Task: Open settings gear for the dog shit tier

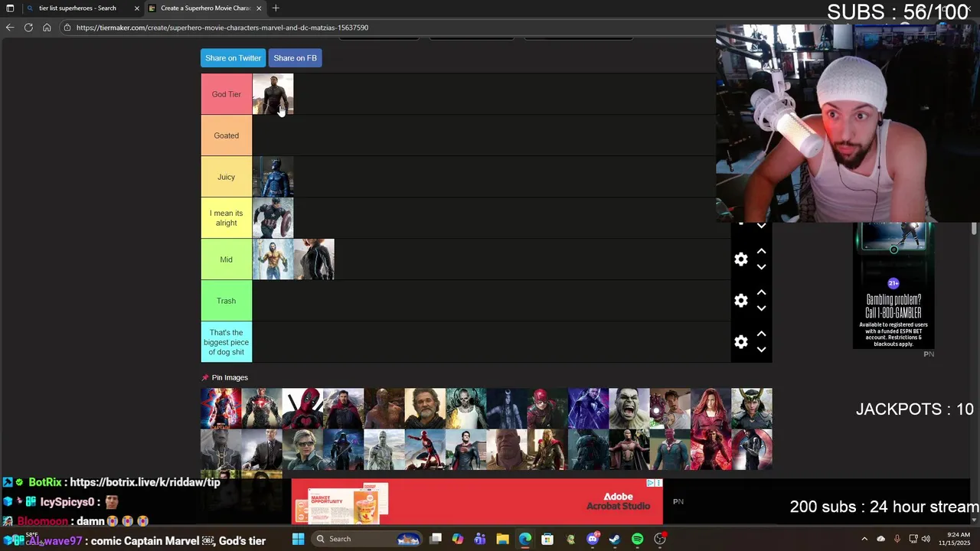Action: point(741,342)
